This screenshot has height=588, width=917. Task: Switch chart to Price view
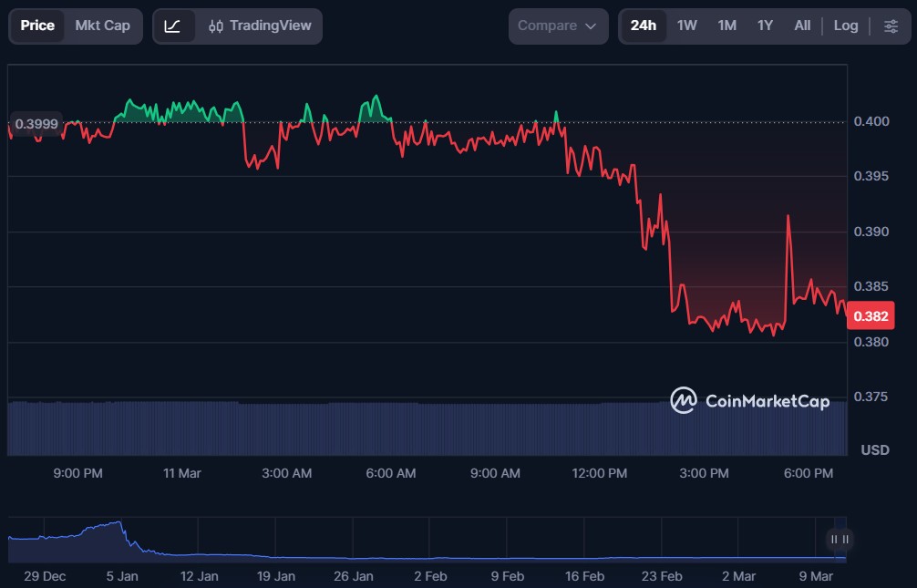(x=37, y=26)
